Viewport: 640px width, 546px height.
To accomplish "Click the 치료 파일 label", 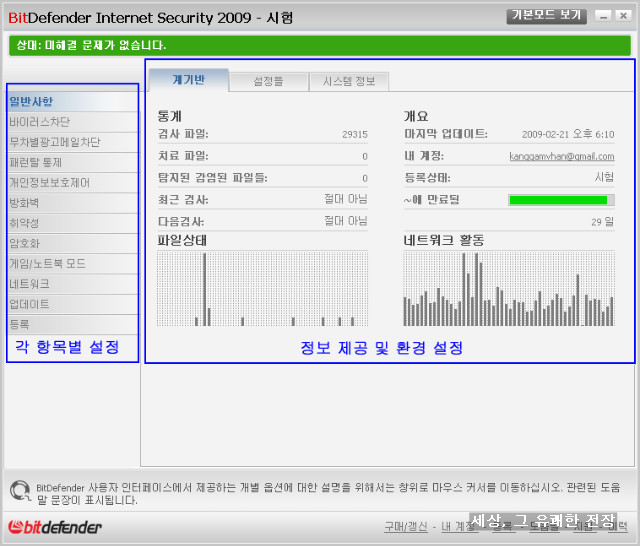I will click(x=183, y=156).
